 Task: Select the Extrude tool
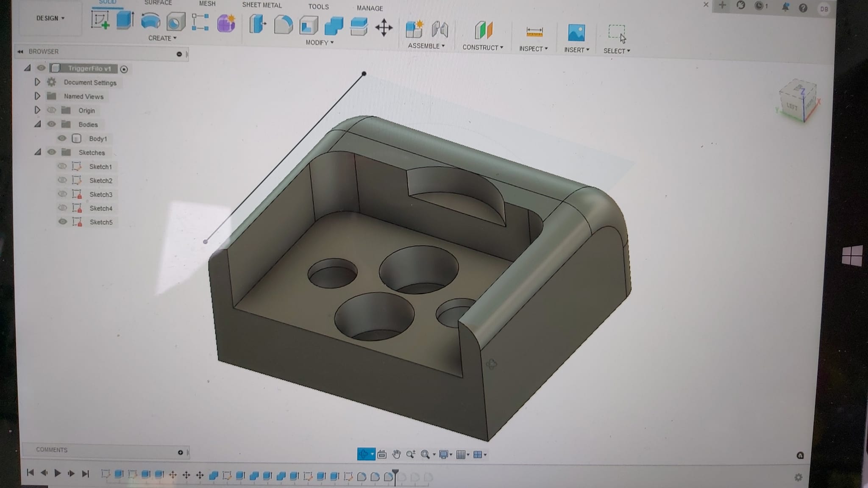125,20
